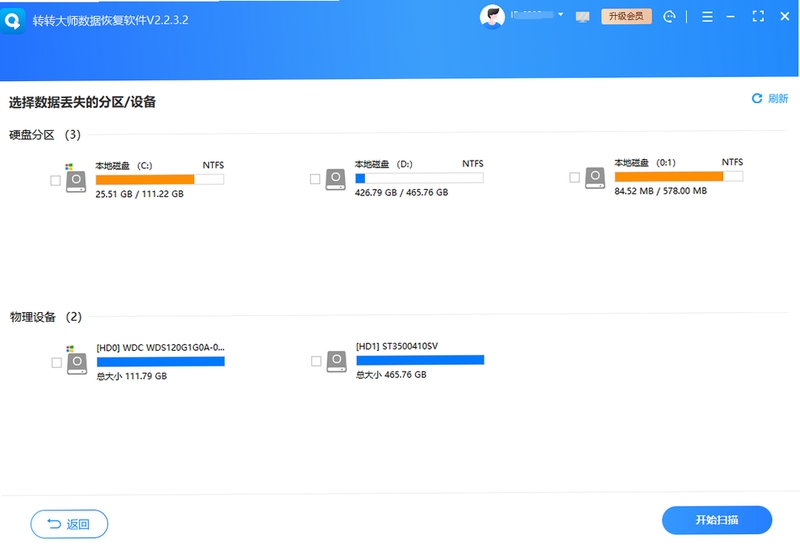Select the C: drive disk icon
This screenshot has width=800, height=547.
(76, 181)
